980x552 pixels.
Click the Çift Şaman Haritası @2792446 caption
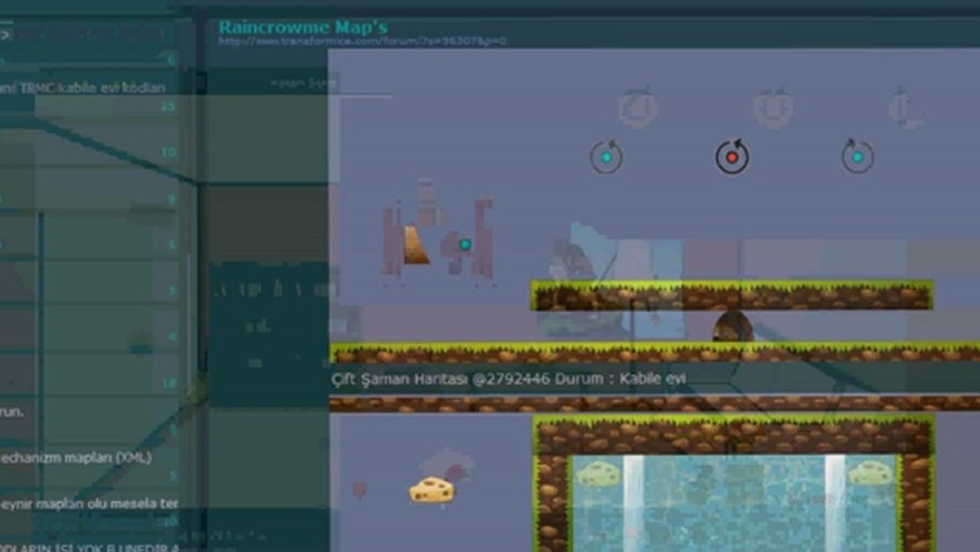click(508, 379)
